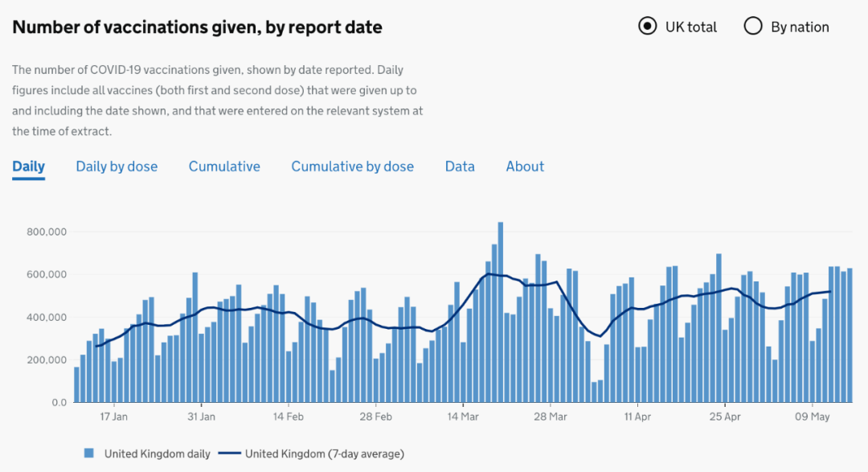Click the 31 Jan axis label
This screenshot has height=472, width=868.
[201, 417]
